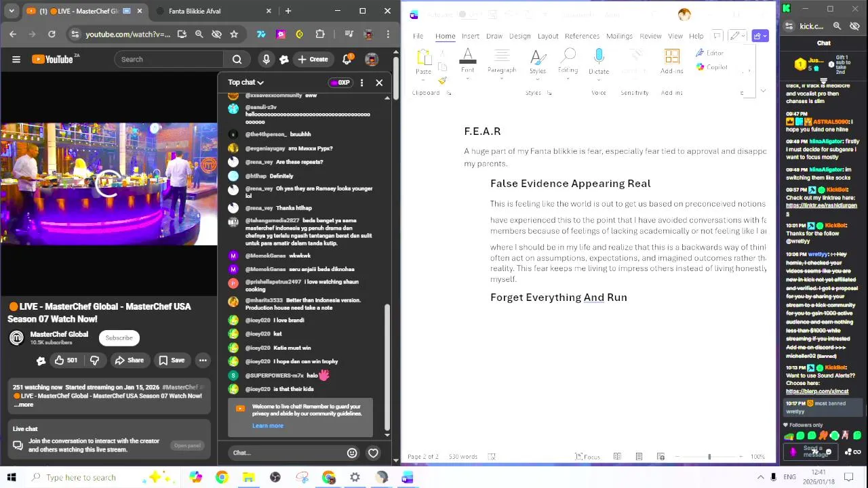Click the YouTube search magnifier button
Image resolution: width=868 pixels, height=488 pixels.
click(237, 60)
